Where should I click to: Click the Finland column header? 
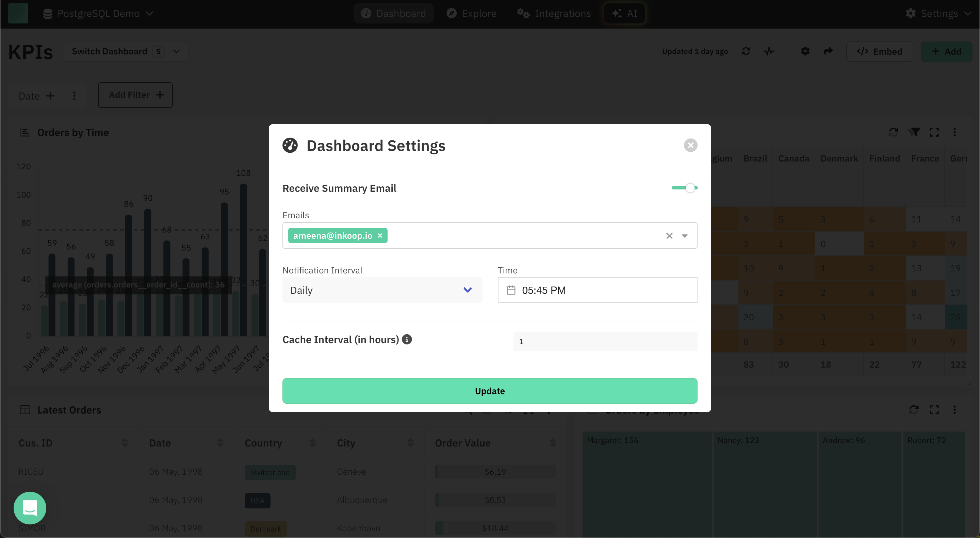(884, 158)
